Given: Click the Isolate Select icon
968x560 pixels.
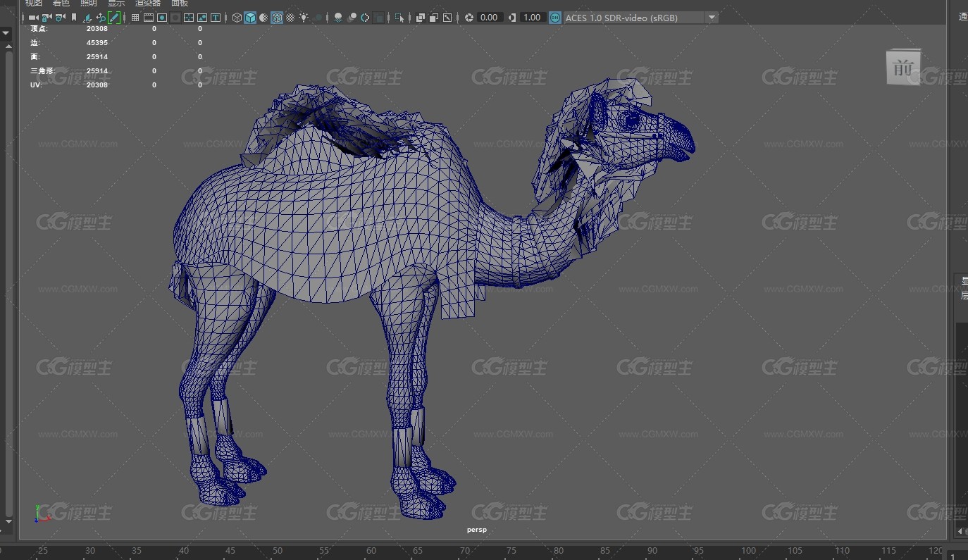Looking at the screenshot, I should coord(399,18).
